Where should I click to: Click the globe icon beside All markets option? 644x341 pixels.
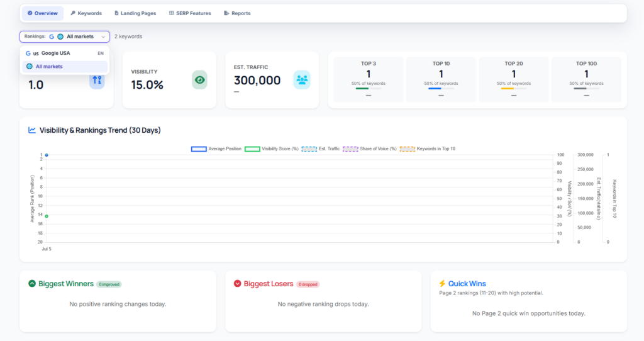pyautogui.click(x=29, y=66)
